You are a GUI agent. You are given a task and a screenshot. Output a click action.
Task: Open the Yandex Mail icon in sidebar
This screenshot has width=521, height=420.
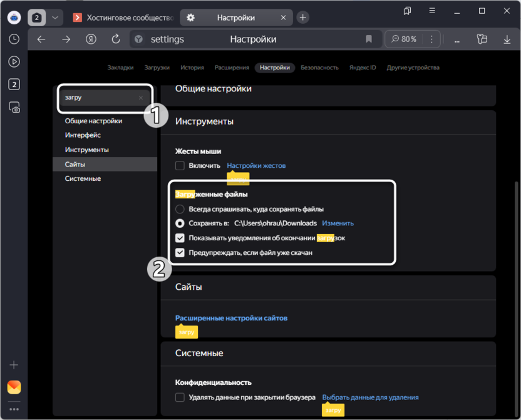(14, 387)
